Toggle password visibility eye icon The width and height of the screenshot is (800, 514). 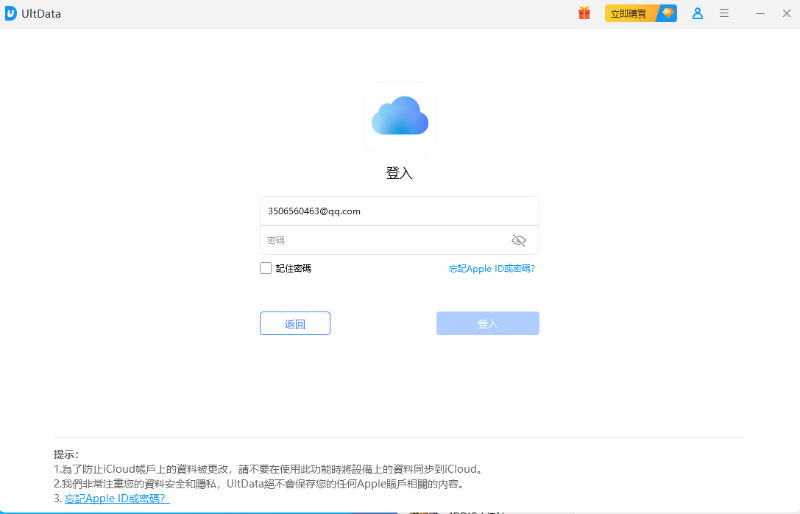pyautogui.click(x=518, y=240)
